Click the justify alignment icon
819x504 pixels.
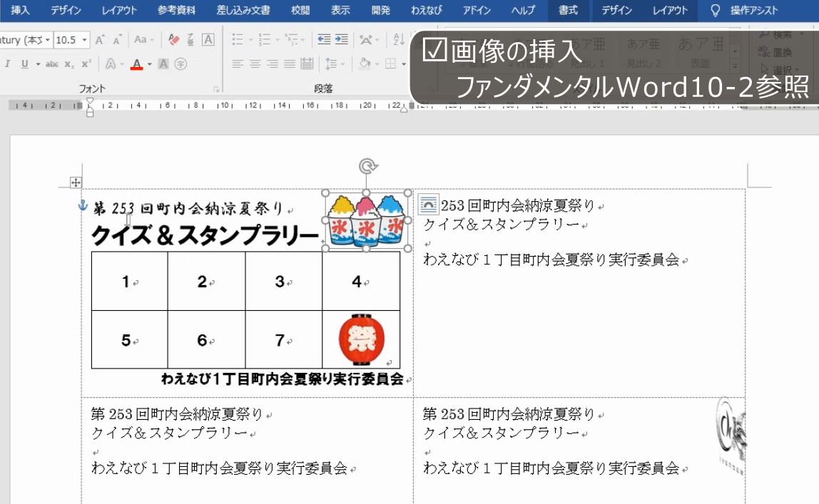point(290,64)
